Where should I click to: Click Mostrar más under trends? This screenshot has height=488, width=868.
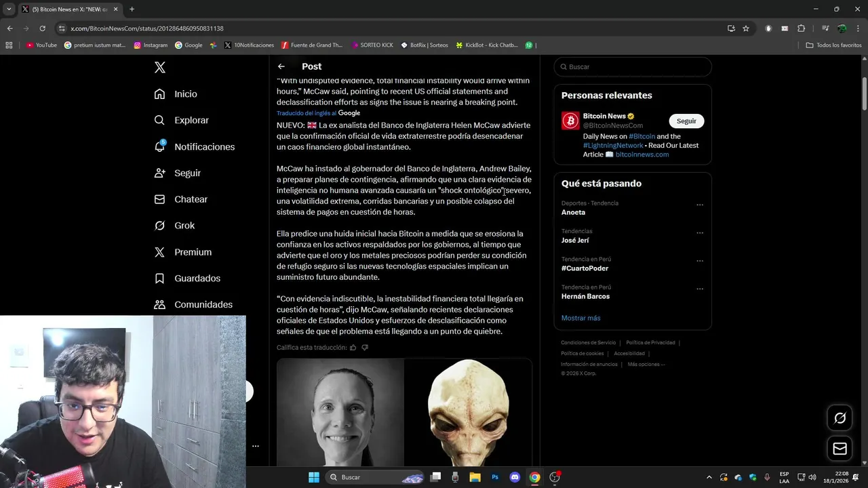[580, 318]
